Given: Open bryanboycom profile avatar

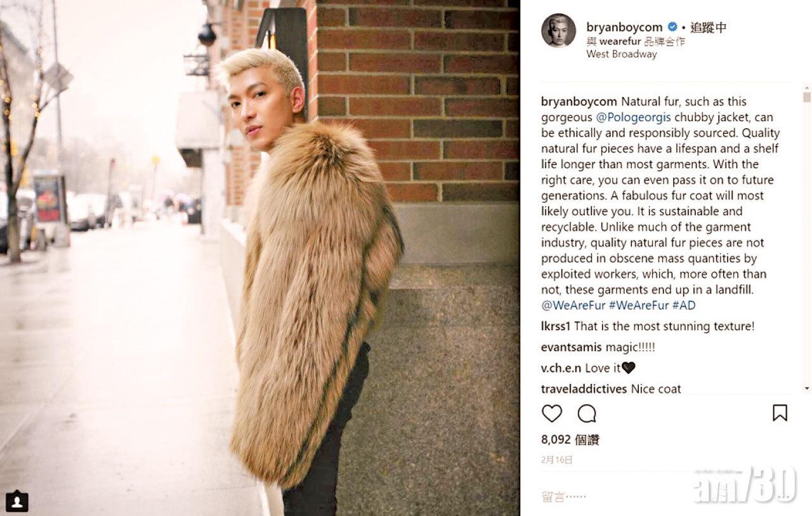Looking at the screenshot, I should click(558, 30).
